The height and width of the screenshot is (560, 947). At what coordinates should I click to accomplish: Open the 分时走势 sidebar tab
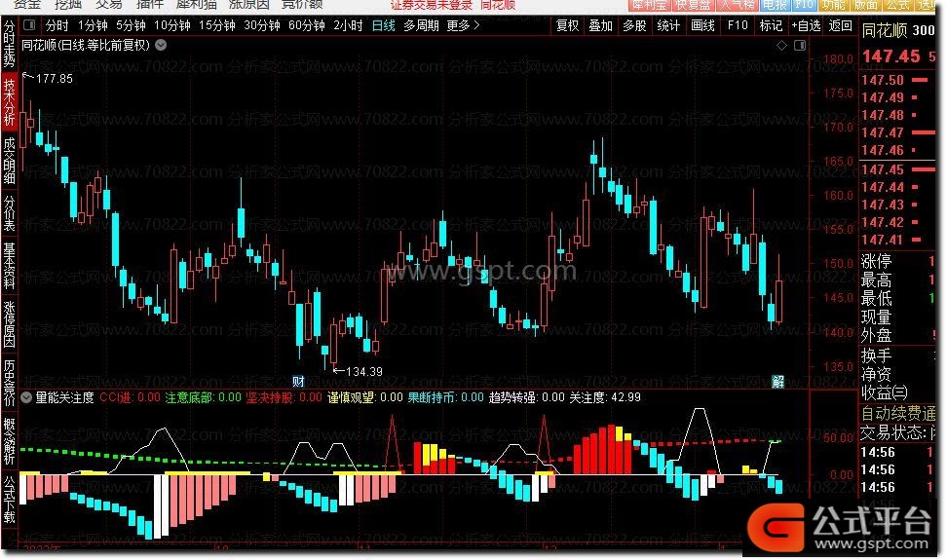[x=9, y=44]
